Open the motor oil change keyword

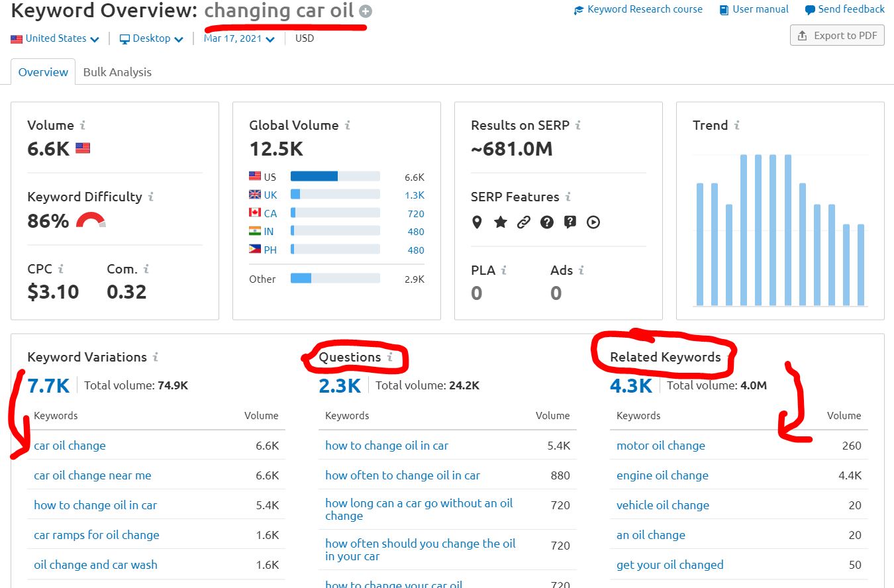[661, 446]
